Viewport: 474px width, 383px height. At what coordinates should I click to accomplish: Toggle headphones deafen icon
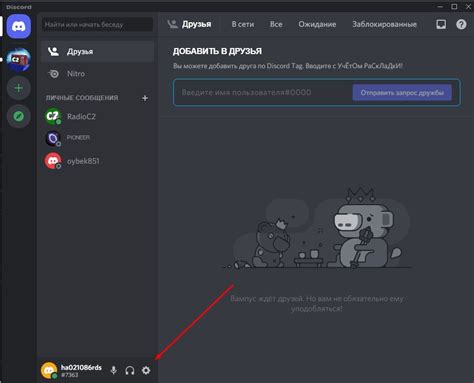pos(130,370)
